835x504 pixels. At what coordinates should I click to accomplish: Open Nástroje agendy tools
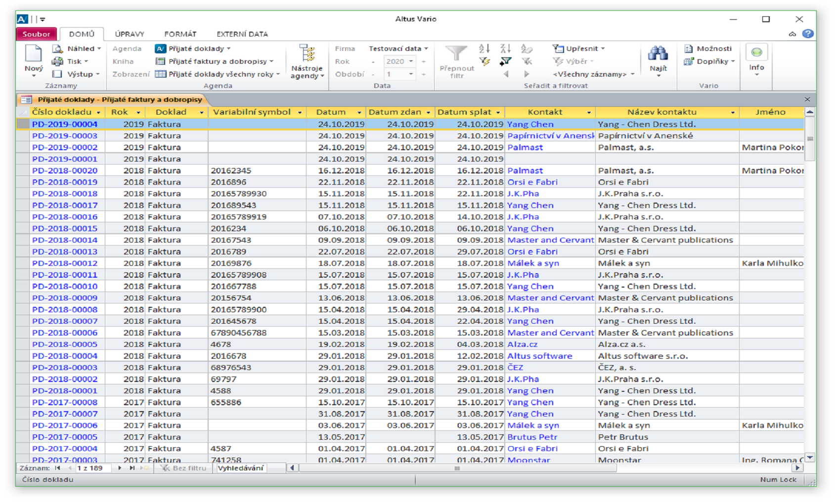[307, 61]
